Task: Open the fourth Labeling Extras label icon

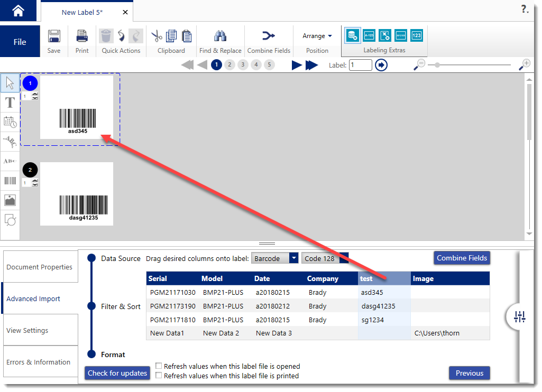Action: pos(401,35)
